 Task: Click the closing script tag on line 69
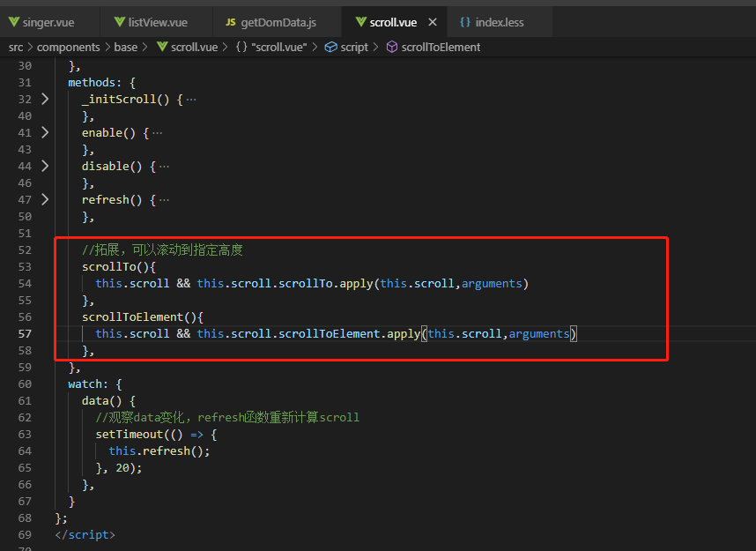coord(85,534)
